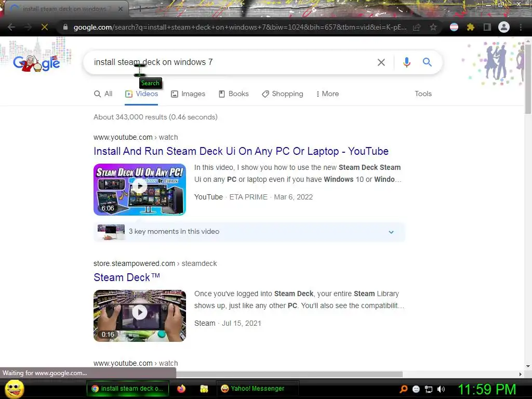Click the 'Steam · Jul 15, 2021' source line

coord(228,323)
